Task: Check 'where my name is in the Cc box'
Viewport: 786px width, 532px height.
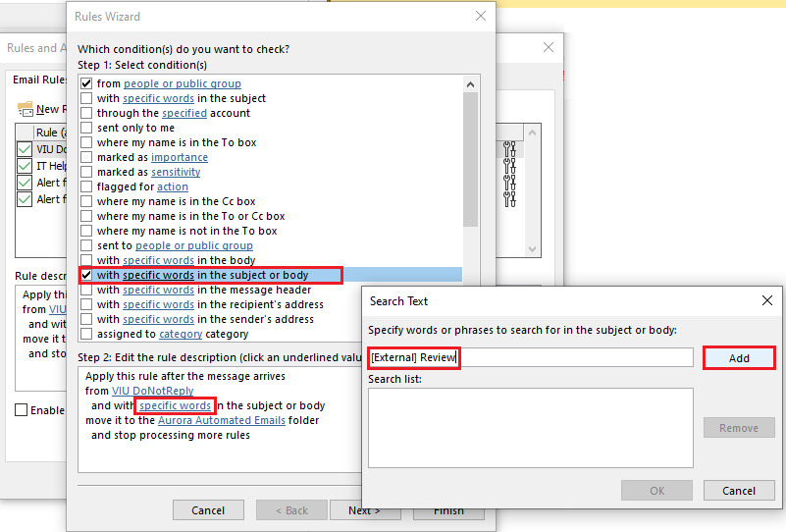Action: 86,201
